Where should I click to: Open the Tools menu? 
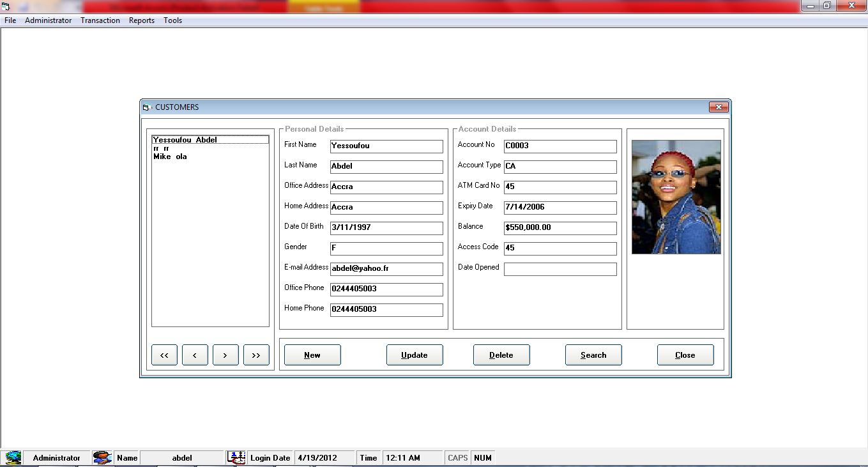coord(172,20)
